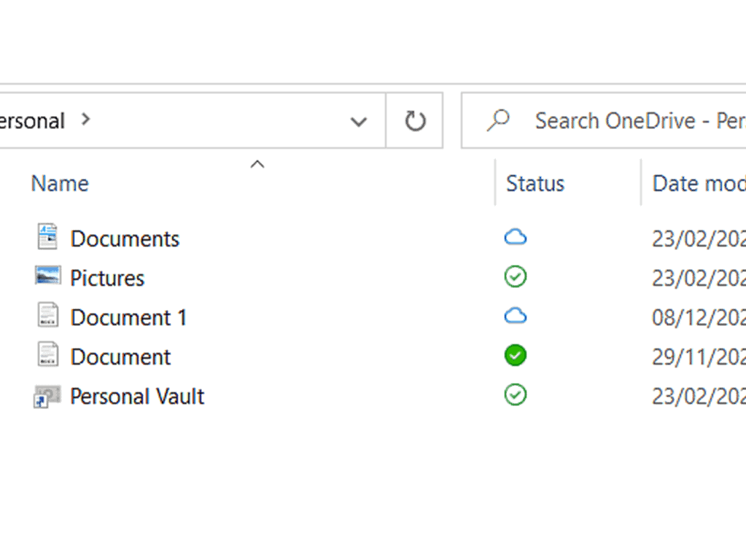Click the solid green sync icon beside Document
The width and height of the screenshot is (746, 560).
(516, 355)
